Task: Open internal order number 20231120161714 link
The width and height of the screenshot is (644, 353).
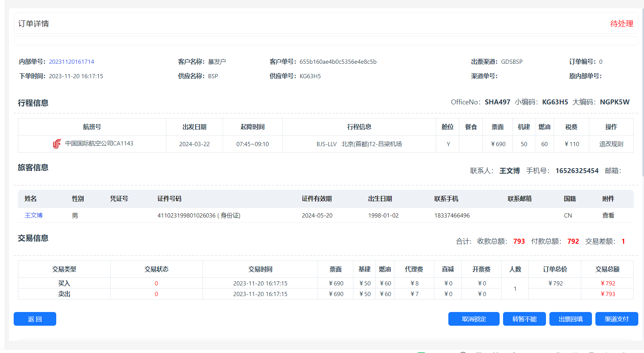Action: (x=71, y=61)
